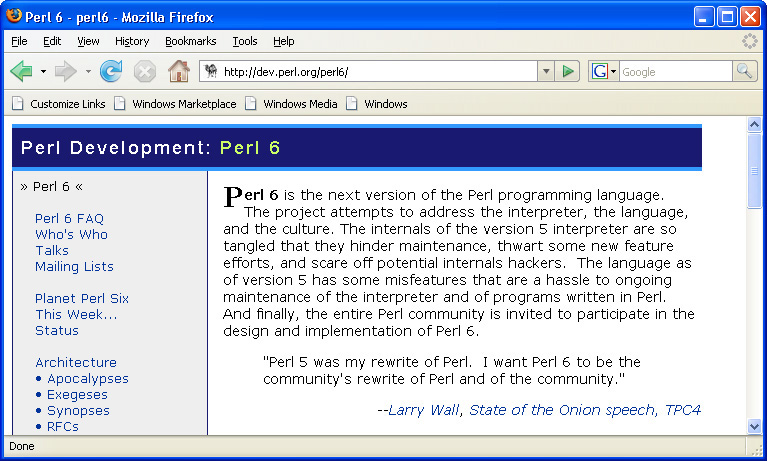Open the History menu

tap(132, 41)
